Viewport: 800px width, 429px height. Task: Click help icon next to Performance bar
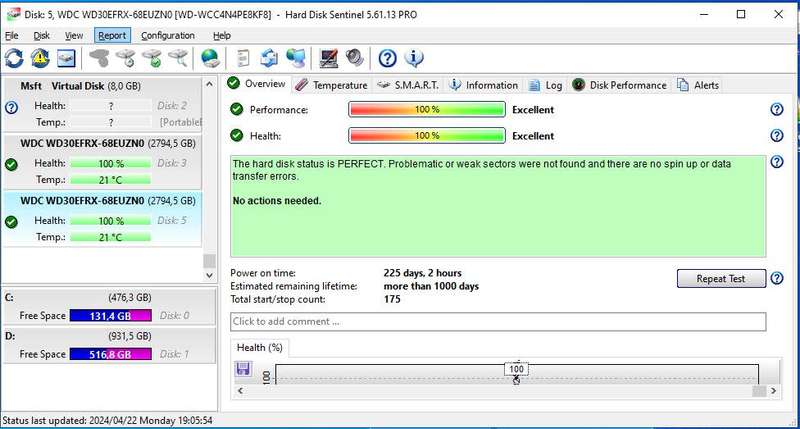click(777, 109)
